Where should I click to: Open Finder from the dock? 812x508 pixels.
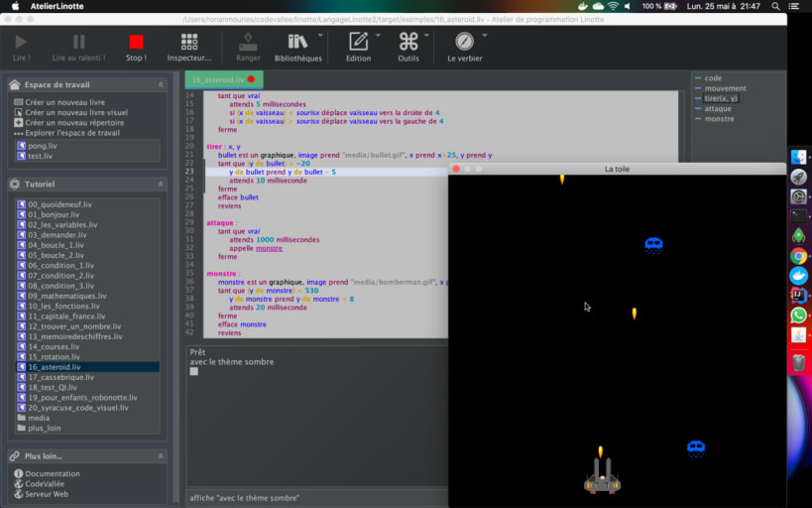798,157
